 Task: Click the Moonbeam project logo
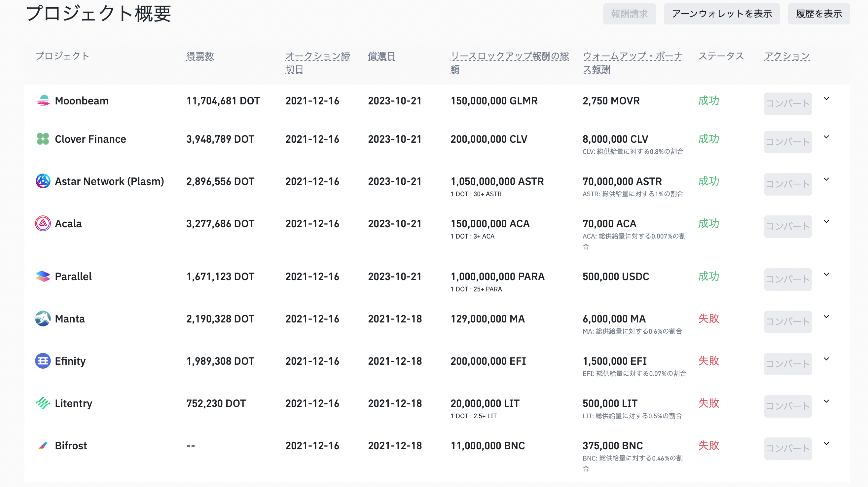point(43,101)
